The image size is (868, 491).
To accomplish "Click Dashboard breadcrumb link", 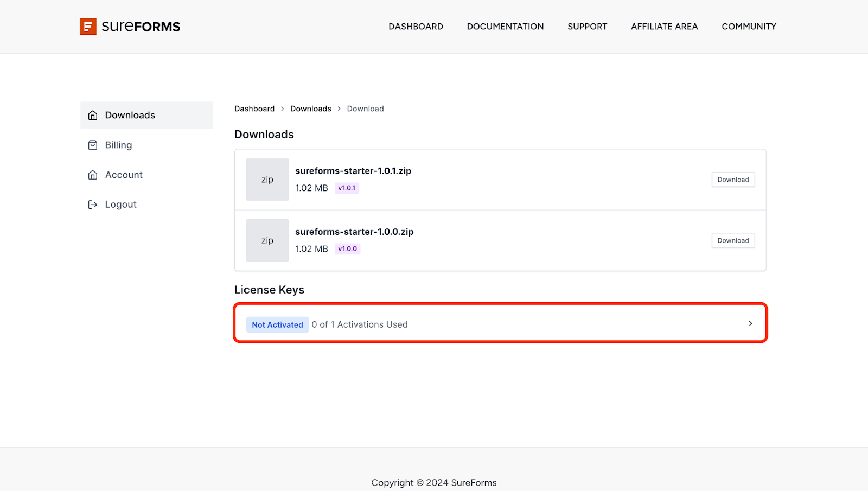I will tap(254, 109).
